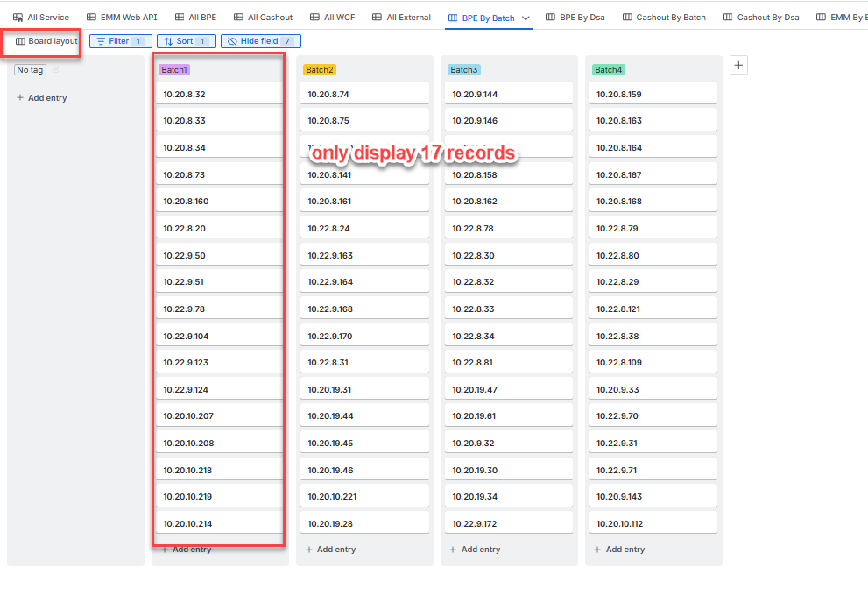
Task: Open card 10.20.8.33
Action: pyautogui.click(x=220, y=120)
